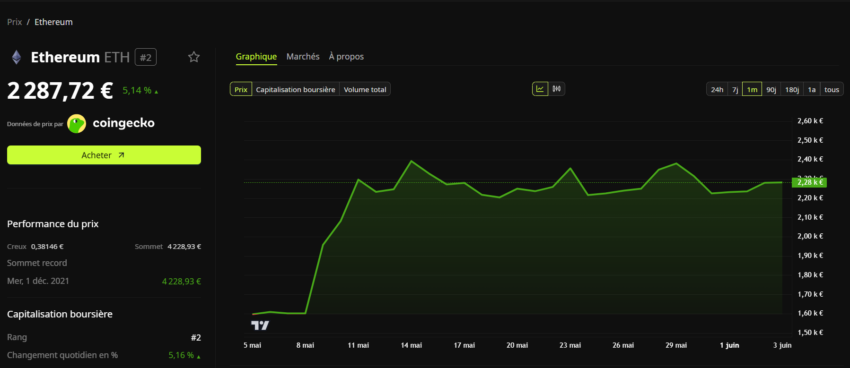Switch to line chart view icon
850x368 pixels.
coord(540,89)
